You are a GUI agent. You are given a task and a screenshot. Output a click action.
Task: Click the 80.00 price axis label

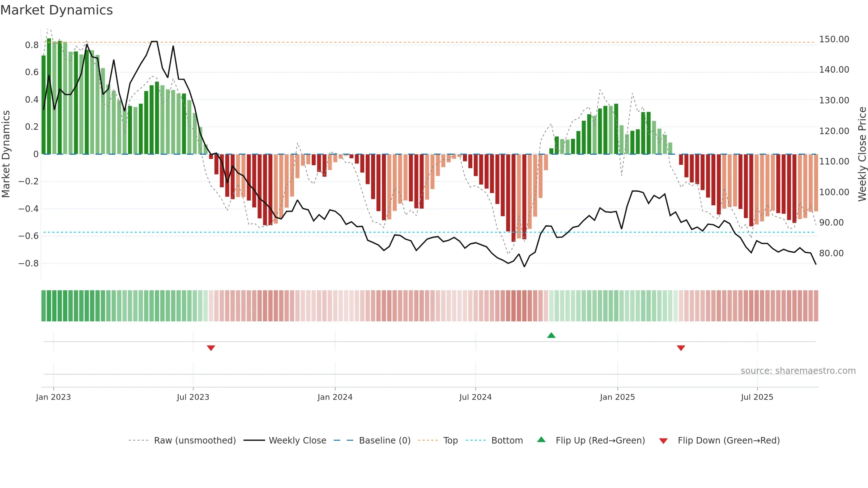click(831, 253)
